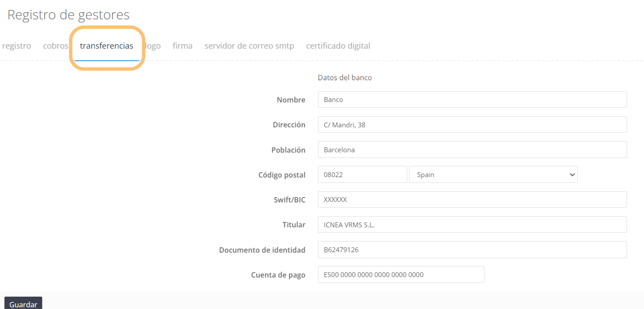Click the Dirección input field
644x309 pixels.
tap(472, 125)
